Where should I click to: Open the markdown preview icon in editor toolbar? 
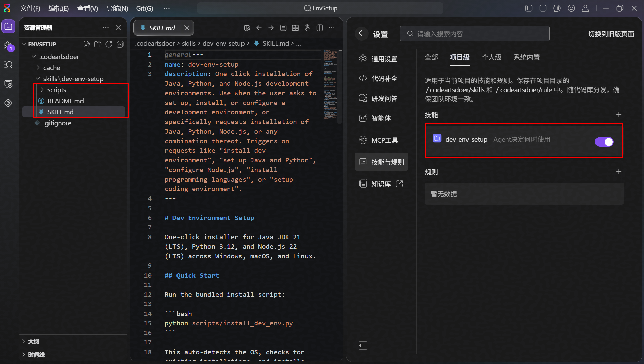[x=247, y=28]
